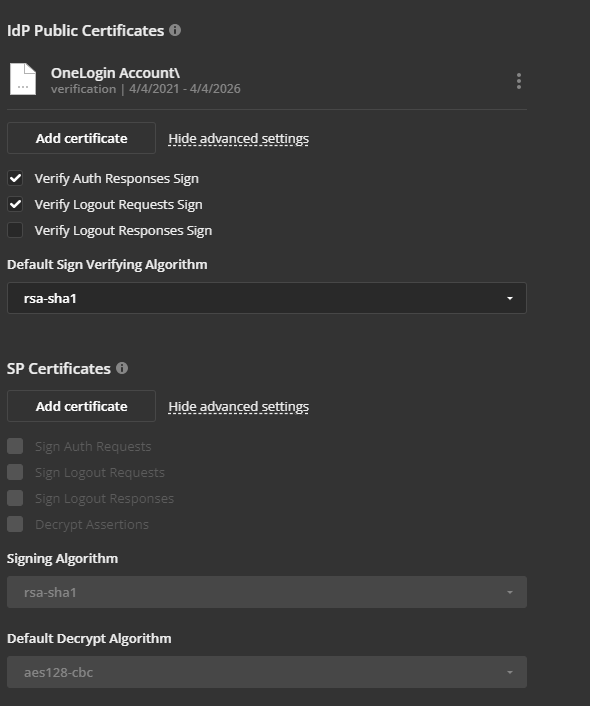Click the info icon beside SP Certificates
Image resolution: width=590 pixels, height=706 pixels.
click(122, 368)
